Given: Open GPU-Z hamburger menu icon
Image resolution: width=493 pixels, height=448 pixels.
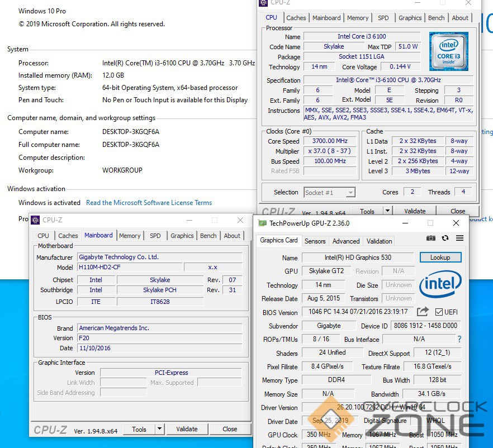Looking at the screenshot, I should pos(459,238).
